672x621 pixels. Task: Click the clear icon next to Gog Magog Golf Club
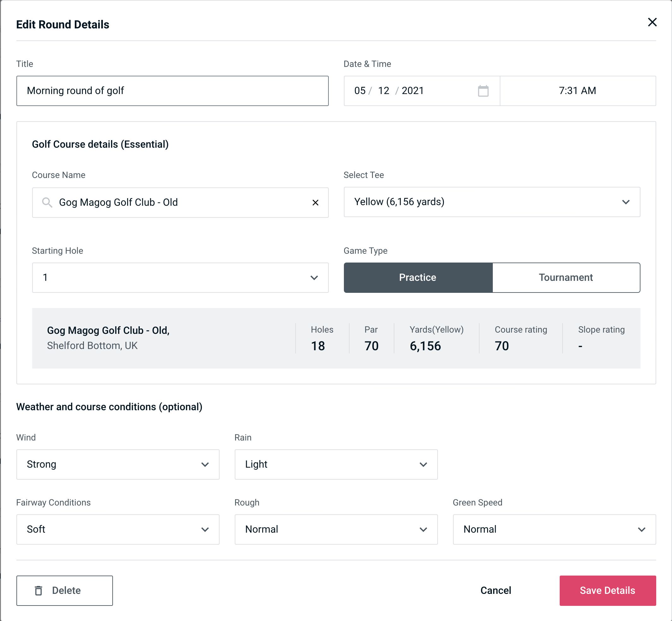[315, 202]
